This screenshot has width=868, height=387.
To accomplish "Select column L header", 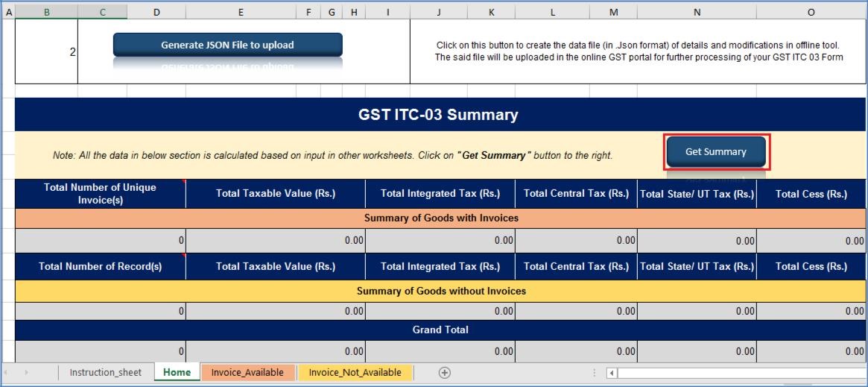I will click(552, 12).
